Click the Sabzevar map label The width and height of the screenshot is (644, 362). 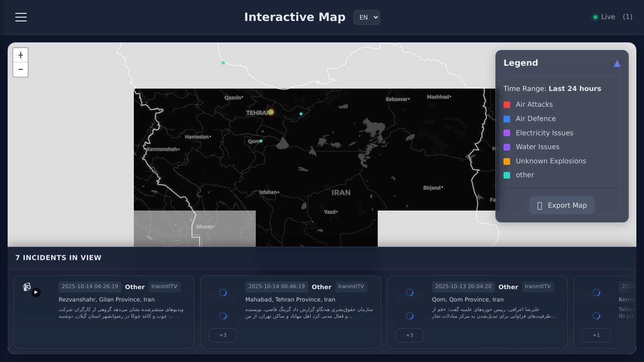397,99
